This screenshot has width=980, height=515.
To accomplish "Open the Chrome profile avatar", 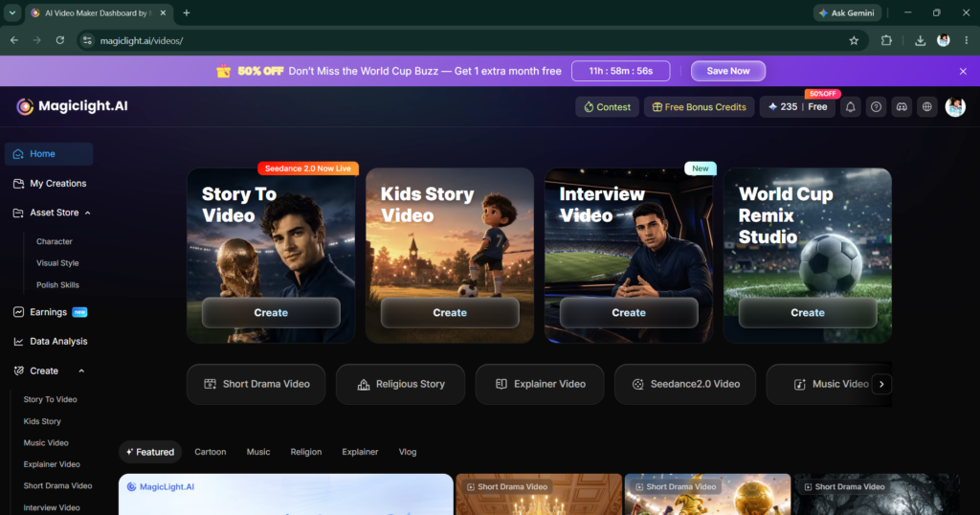I will click(943, 40).
